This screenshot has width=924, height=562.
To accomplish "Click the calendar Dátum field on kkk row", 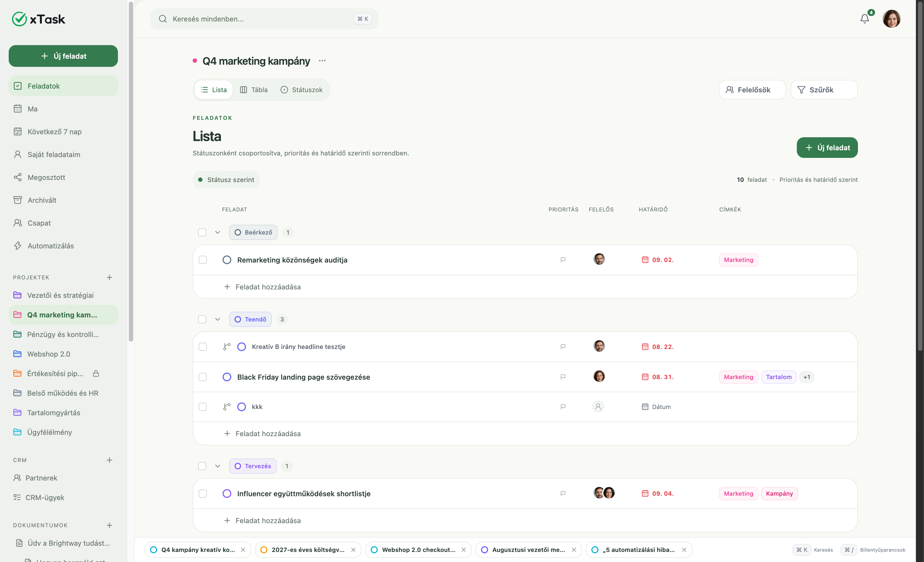I will click(656, 407).
